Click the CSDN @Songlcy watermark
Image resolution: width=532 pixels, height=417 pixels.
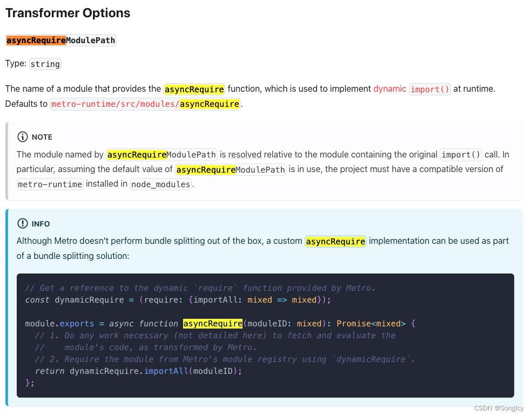(499, 408)
